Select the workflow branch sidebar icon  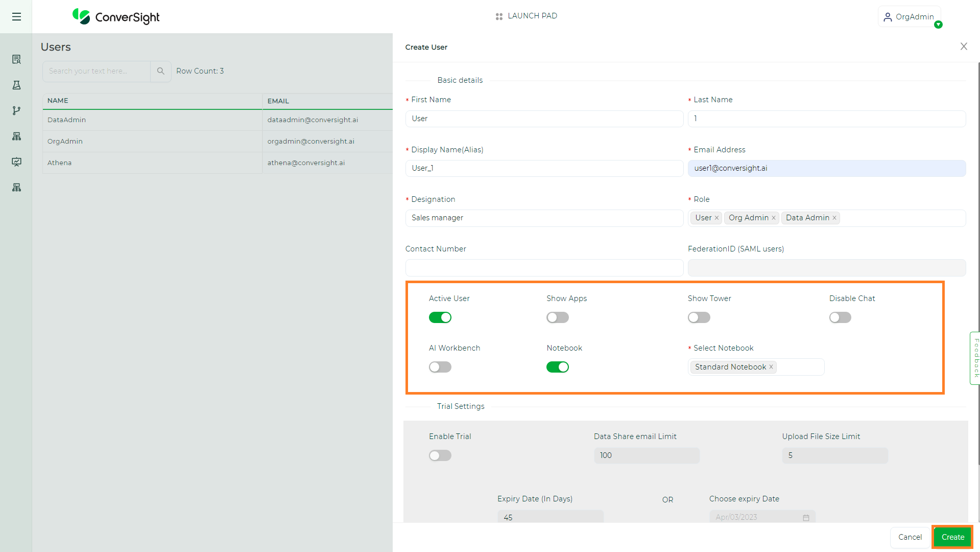[x=16, y=110]
